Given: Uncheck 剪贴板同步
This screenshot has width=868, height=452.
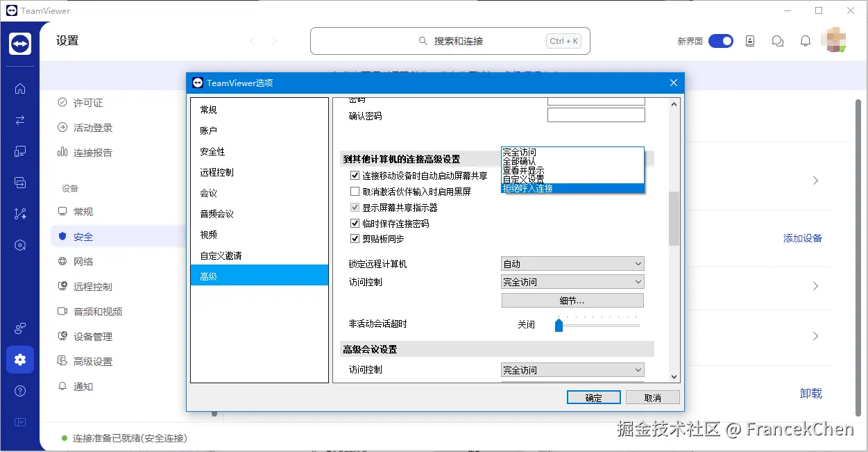Looking at the screenshot, I should tap(355, 239).
